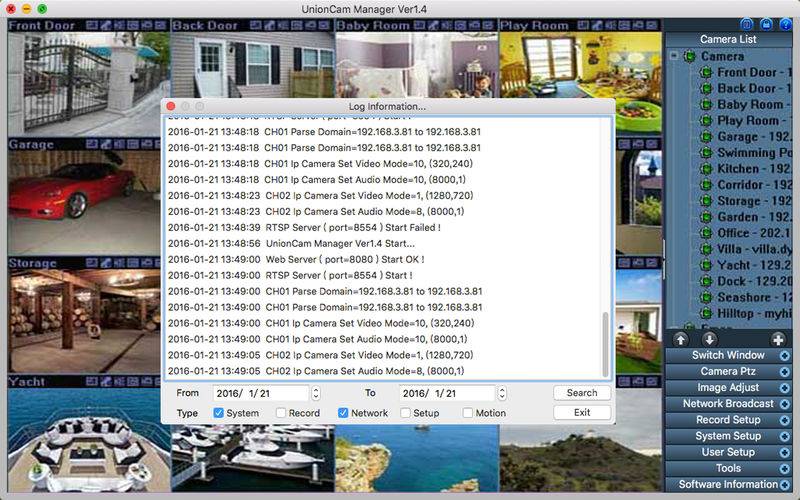Click the green camera icon beside Play Room
This screenshot has height=500, width=800.
(706, 120)
